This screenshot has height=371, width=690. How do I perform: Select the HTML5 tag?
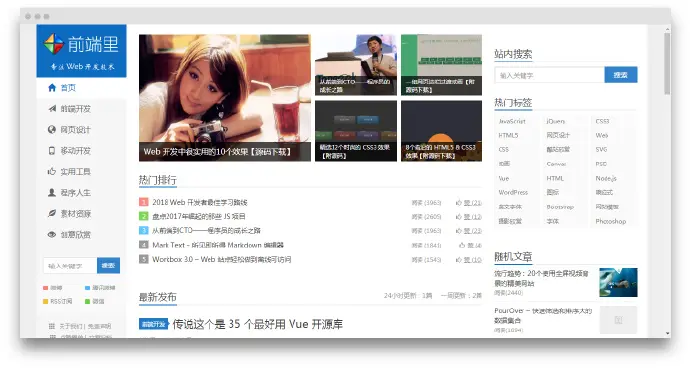pos(508,135)
